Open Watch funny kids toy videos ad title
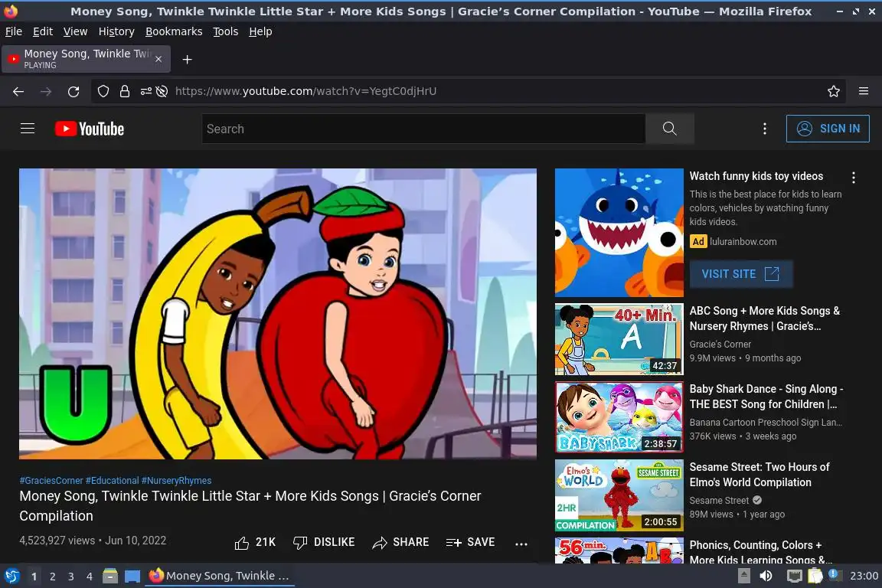 point(756,176)
